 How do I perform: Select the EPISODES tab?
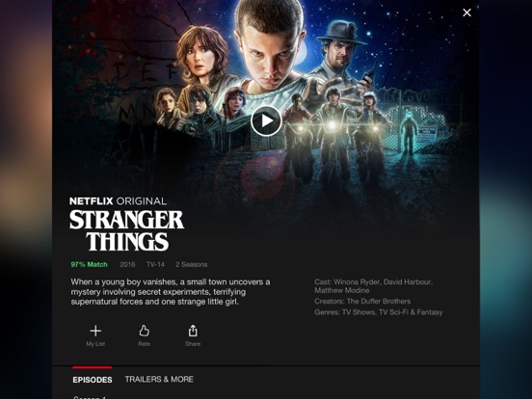click(x=93, y=380)
